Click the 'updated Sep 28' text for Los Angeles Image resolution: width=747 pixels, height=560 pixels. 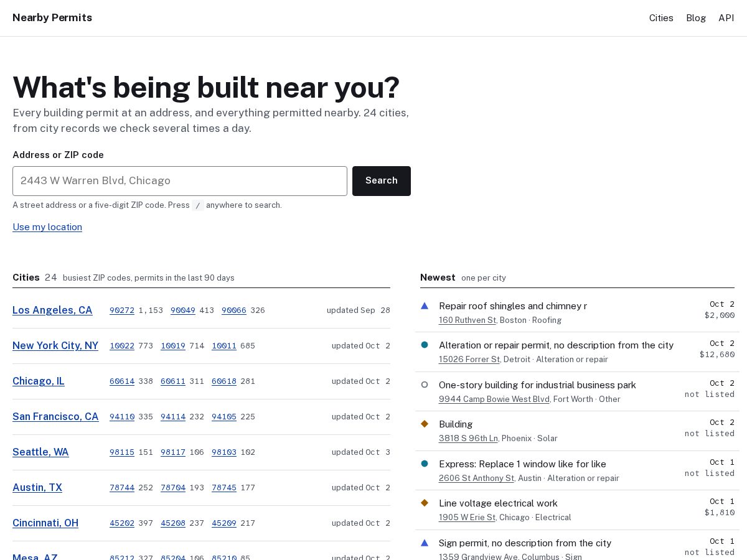pyautogui.click(x=359, y=310)
